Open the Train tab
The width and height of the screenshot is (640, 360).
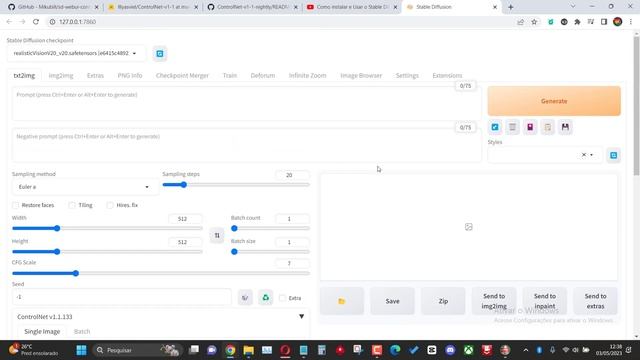[230, 76]
